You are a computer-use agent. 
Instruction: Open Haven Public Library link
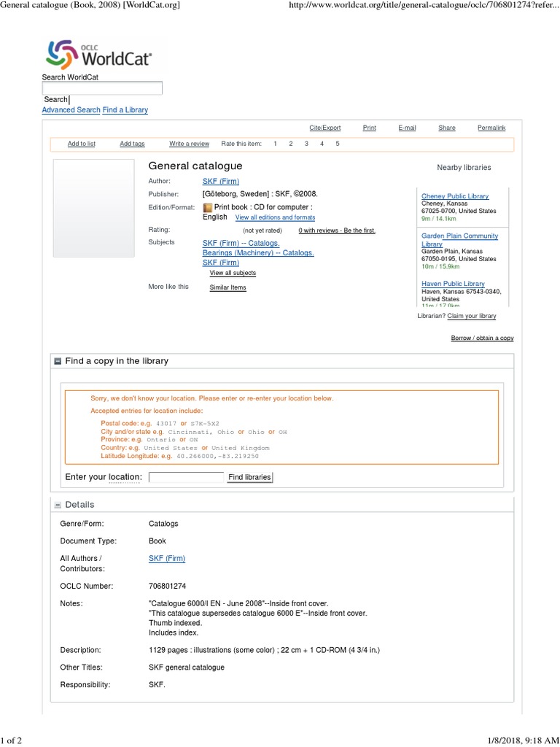coord(453,284)
